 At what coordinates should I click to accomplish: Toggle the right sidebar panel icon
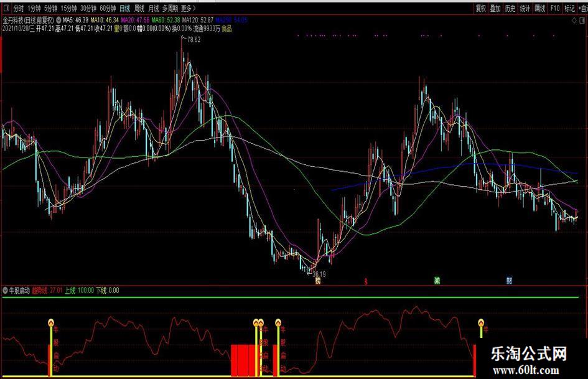tap(583, 21)
